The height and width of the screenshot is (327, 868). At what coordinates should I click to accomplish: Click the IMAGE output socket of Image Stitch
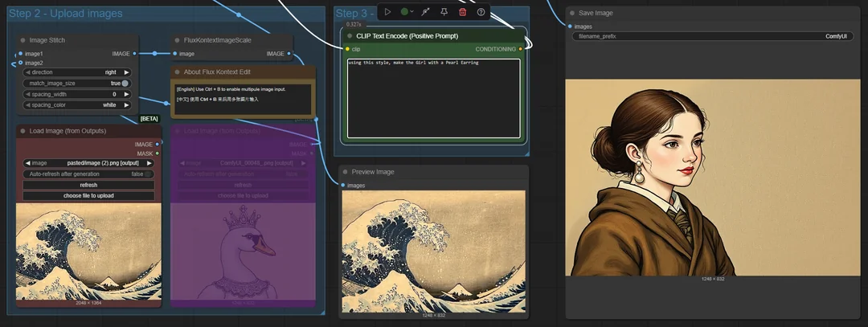pos(134,54)
